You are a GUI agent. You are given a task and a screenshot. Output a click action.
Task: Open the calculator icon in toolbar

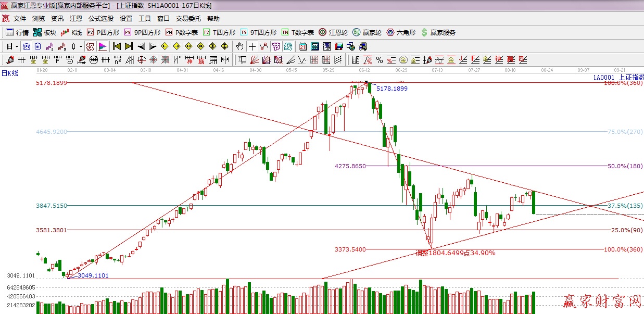click(314, 46)
